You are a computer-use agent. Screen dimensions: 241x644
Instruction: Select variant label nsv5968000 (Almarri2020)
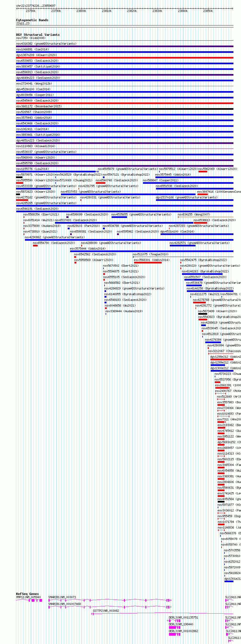36,157
